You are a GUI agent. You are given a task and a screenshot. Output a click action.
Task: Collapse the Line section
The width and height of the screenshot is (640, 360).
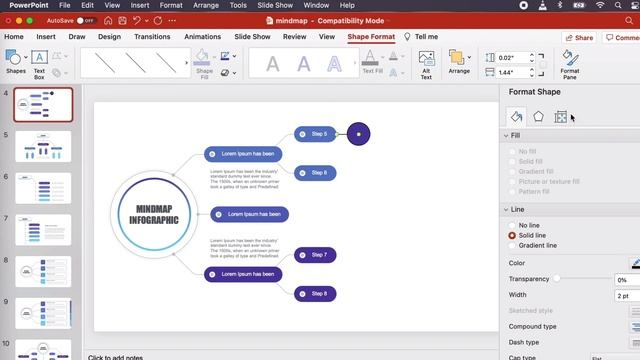(506, 209)
